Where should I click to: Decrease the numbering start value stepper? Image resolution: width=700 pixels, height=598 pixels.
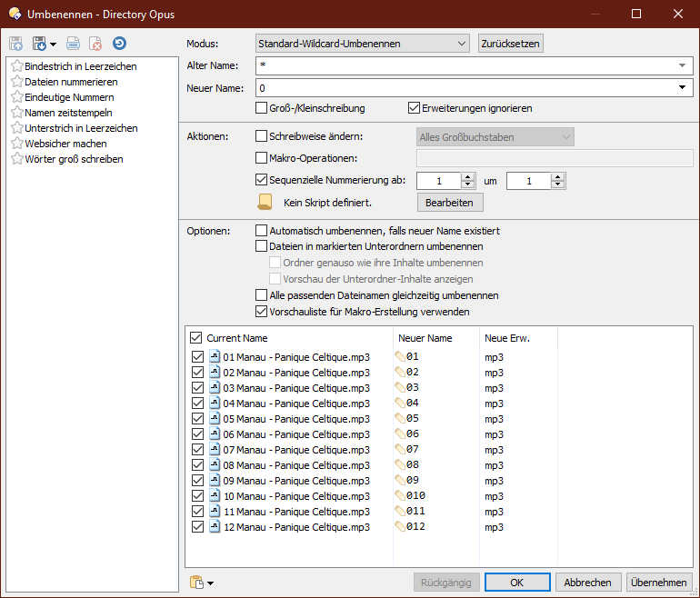(468, 184)
